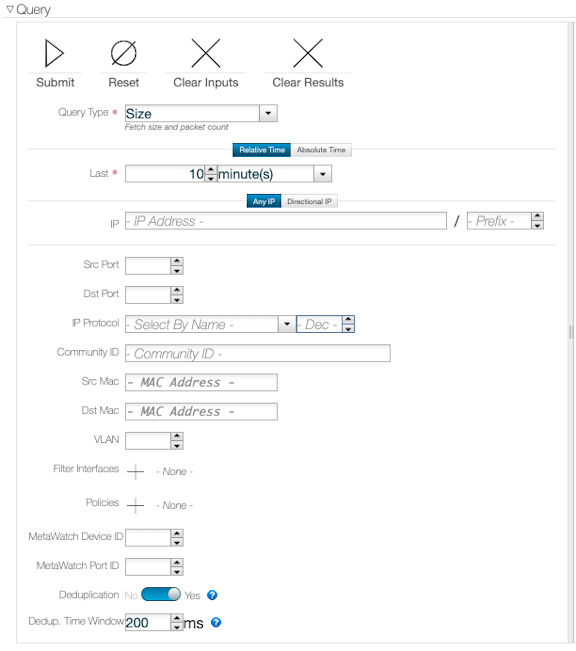
Task: Toggle the Deduplication switch
Action: pos(161,594)
